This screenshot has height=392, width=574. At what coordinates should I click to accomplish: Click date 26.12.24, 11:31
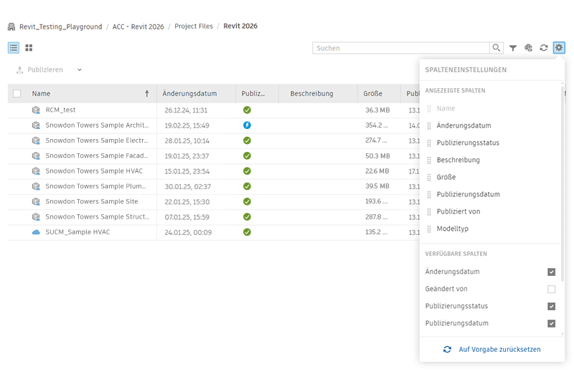pos(186,110)
